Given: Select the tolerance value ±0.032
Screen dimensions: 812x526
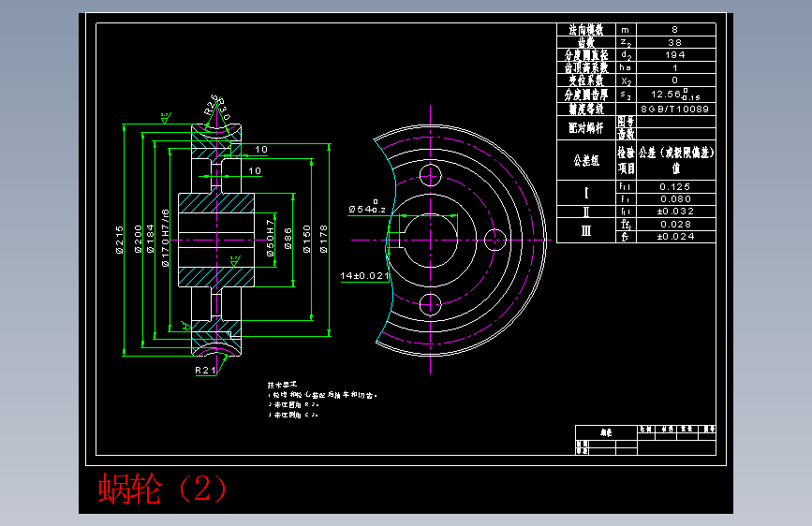Looking at the screenshot, I should [676, 212].
